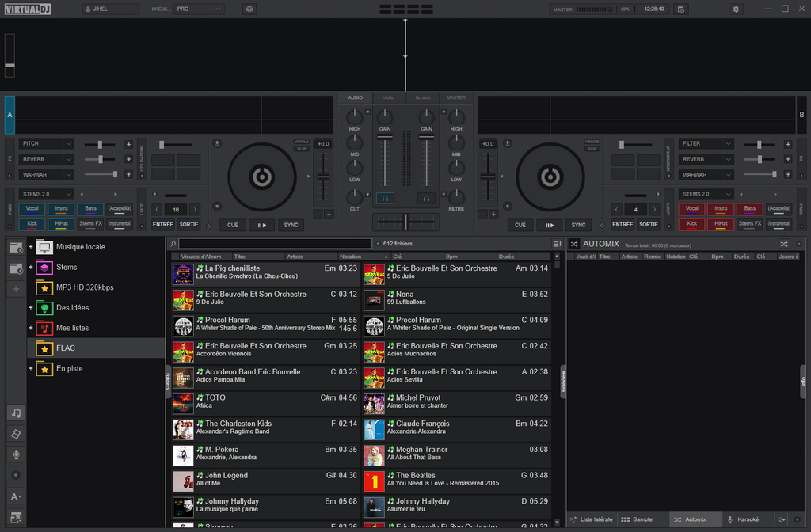
Task: Select the FLAC folder in the tree
Action: click(x=96, y=348)
